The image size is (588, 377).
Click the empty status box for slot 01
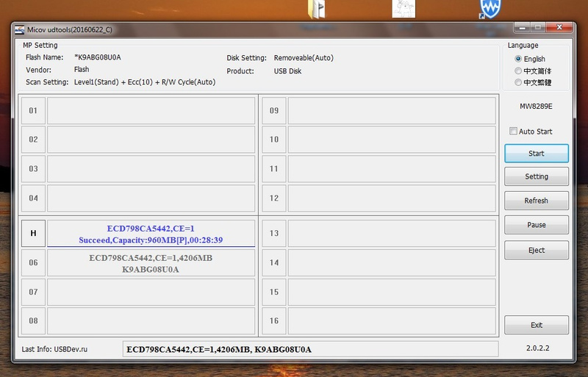coord(151,111)
